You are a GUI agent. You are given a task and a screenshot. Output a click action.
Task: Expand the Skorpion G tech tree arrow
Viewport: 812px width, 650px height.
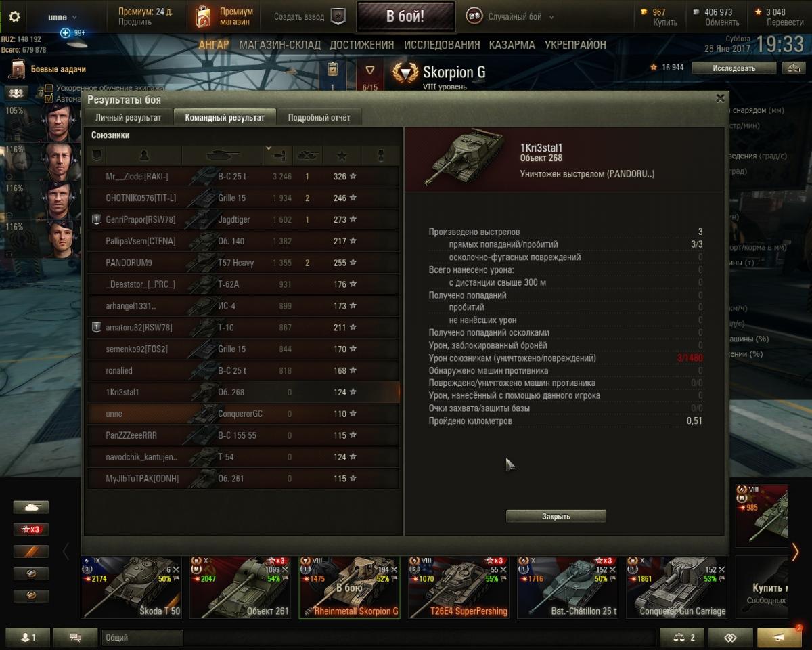(x=370, y=70)
